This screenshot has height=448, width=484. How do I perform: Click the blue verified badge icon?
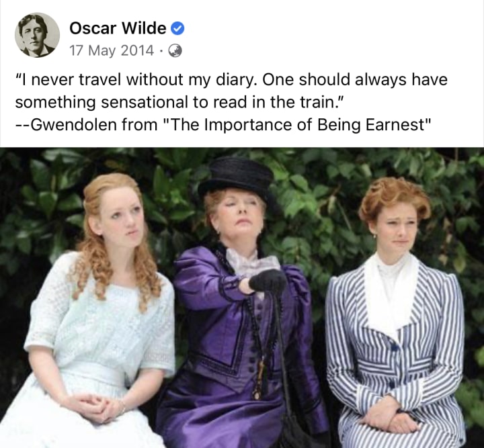point(177,28)
